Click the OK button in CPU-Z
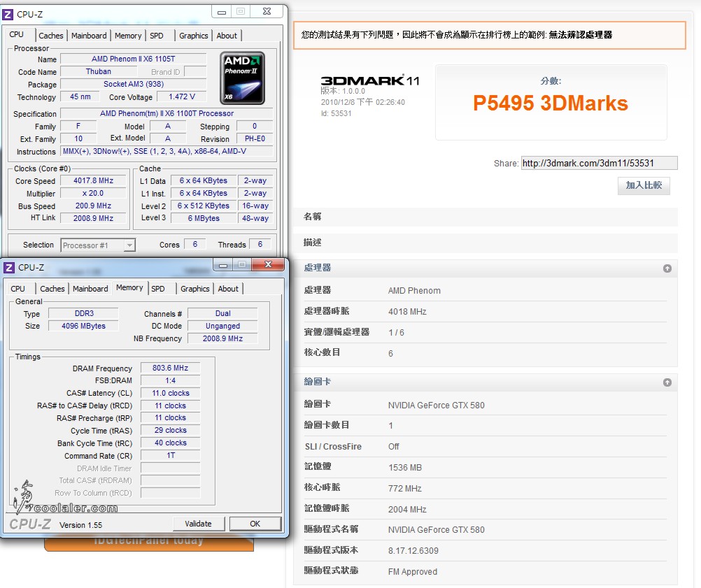The image size is (701, 588). (x=255, y=524)
